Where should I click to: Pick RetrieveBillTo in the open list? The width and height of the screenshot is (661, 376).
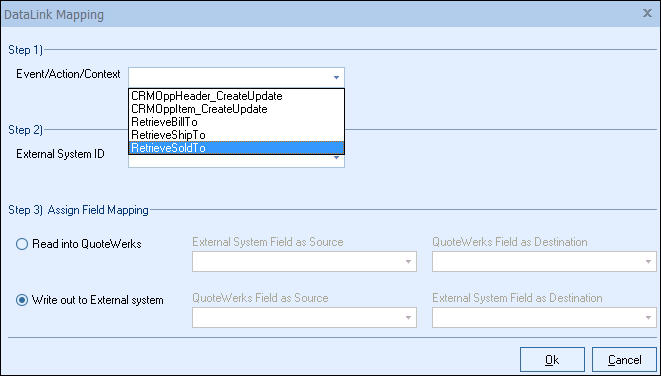point(236,122)
